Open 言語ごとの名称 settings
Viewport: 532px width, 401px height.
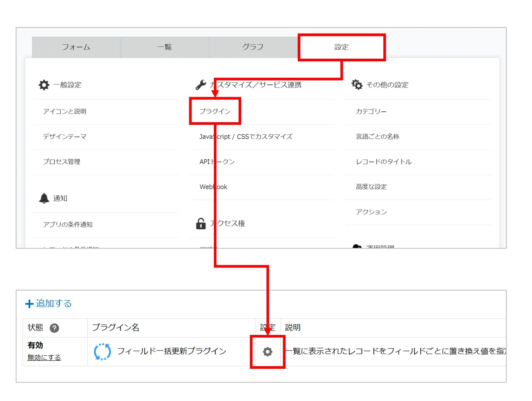coord(377,137)
